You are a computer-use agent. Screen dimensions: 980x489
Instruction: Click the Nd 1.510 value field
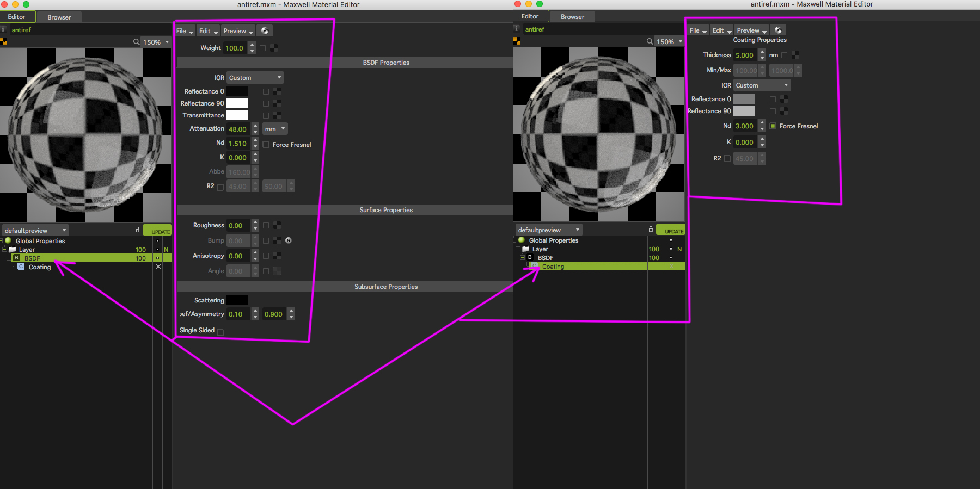(238, 144)
